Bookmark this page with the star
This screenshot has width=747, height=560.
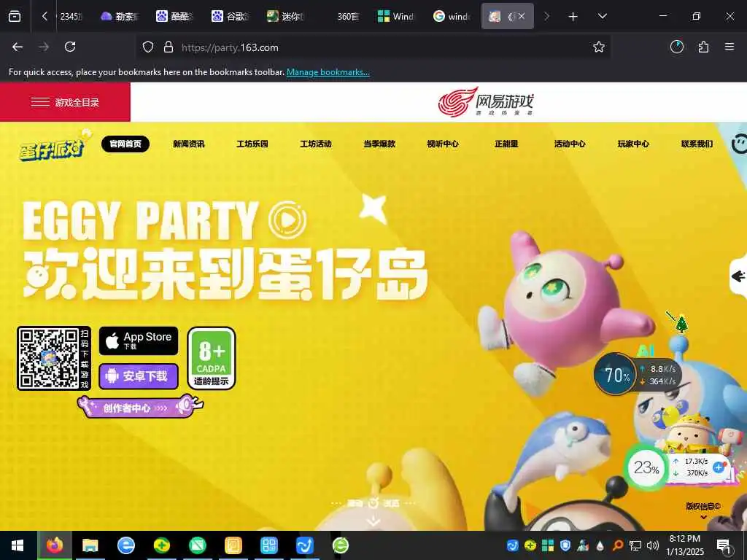click(598, 47)
